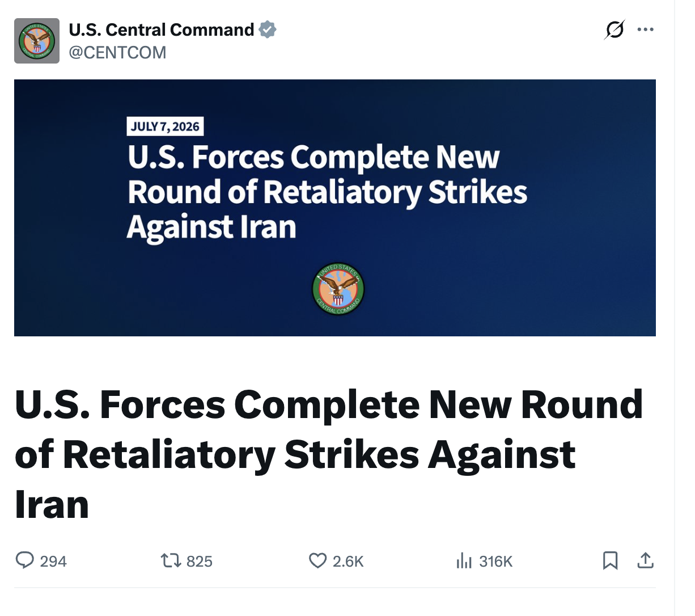Open the retaliatory strikes banner image
Viewport: 695px width, 616px height.
(335, 208)
